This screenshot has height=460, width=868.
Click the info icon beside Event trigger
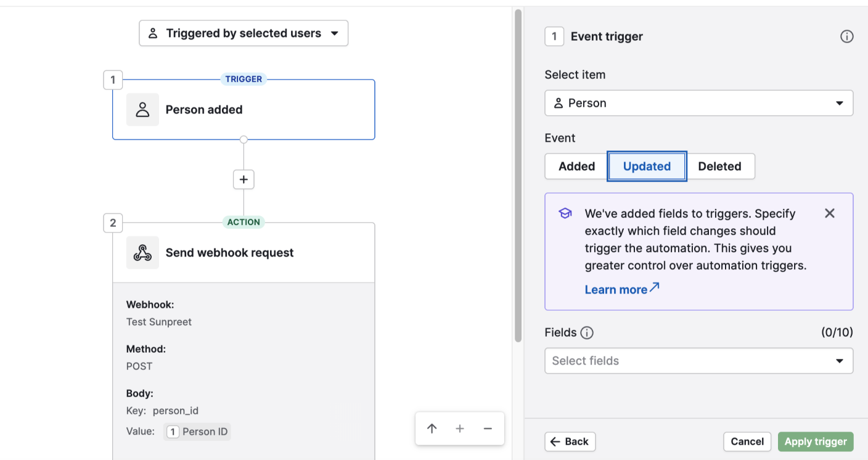pyautogui.click(x=847, y=36)
